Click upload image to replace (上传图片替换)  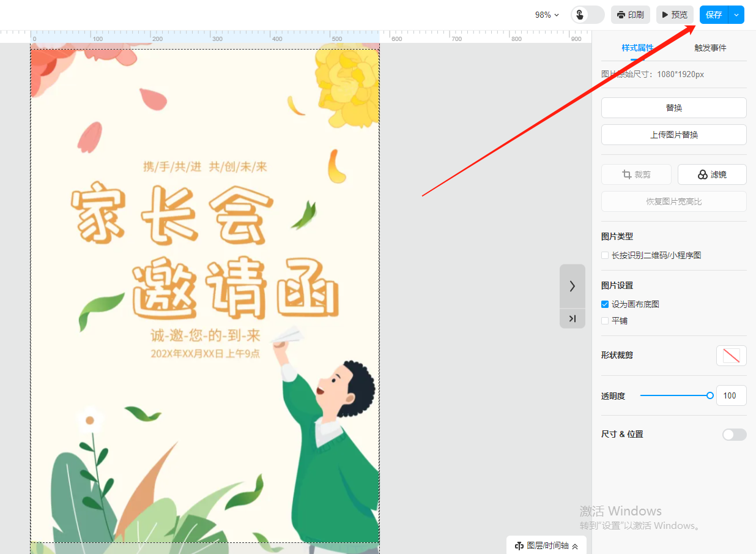coord(673,135)
